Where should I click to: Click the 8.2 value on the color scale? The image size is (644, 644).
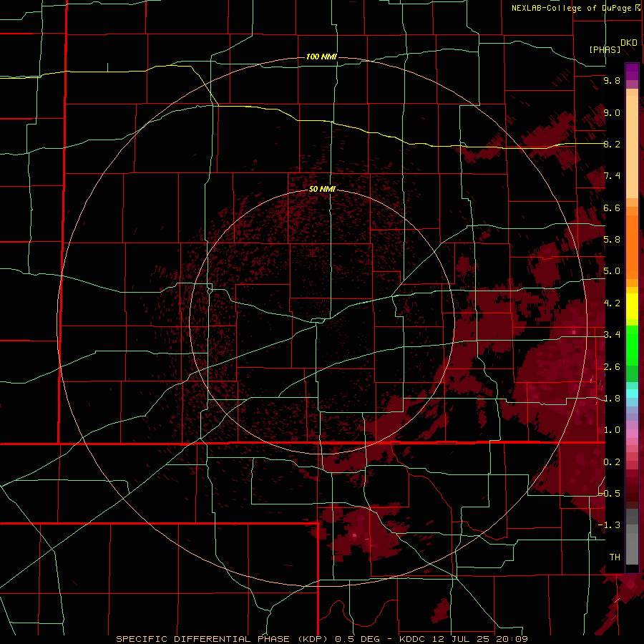612,144
